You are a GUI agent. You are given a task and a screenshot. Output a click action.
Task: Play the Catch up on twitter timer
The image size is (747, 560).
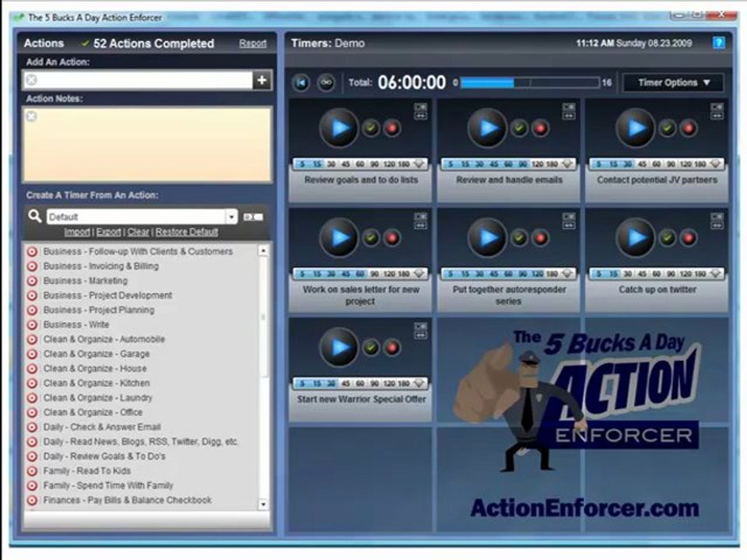click(636, 237)
